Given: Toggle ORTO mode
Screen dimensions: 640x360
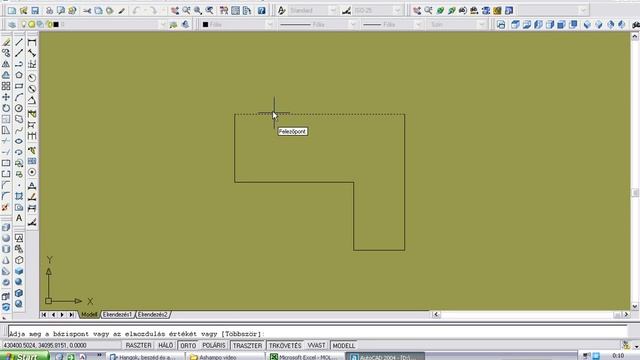Looking at the screenshot, I should click(188, 346).
